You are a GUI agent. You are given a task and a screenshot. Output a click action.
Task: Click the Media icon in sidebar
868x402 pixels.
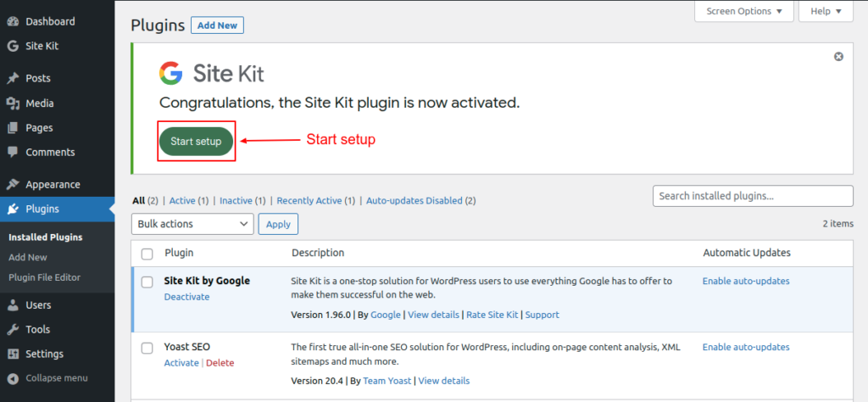click(x=13, y=103)
